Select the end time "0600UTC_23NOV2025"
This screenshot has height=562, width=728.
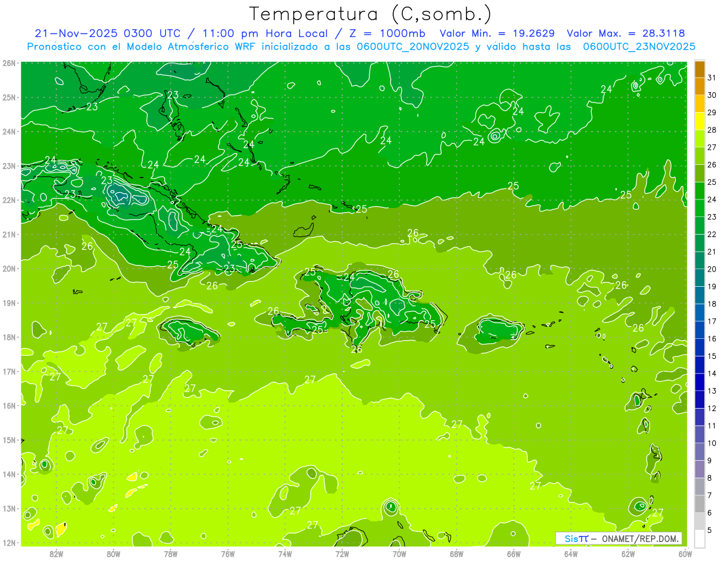point(639,46)
